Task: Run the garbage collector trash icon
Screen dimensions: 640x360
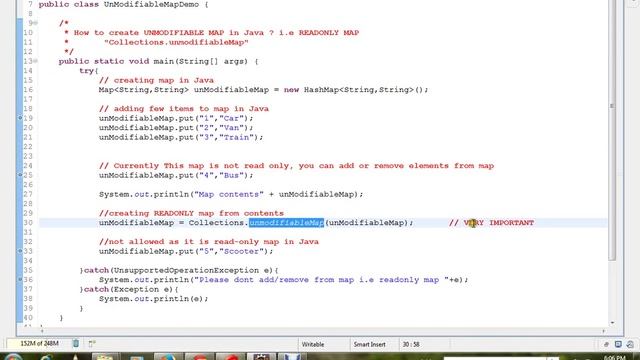Action: 76,344
